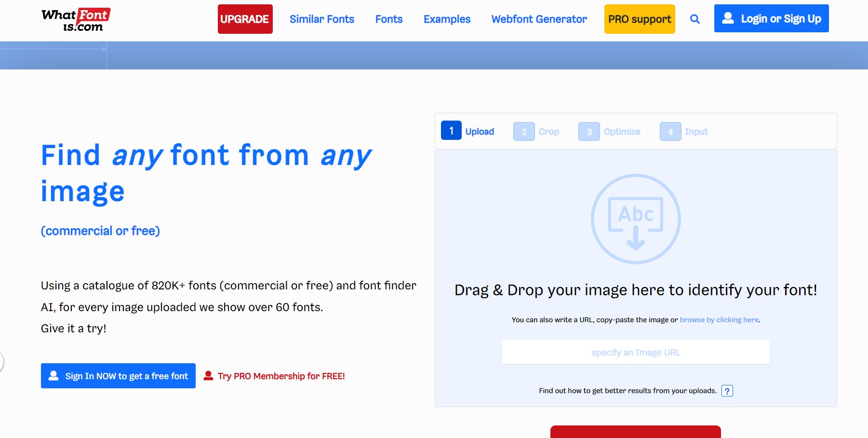Open the Examples page

pos(447,19)
